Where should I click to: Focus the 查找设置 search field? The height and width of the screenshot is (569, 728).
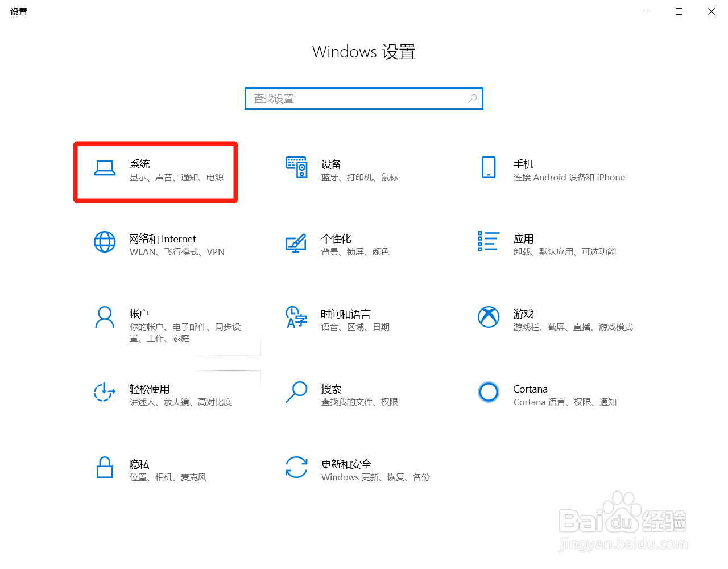(364, 98)
